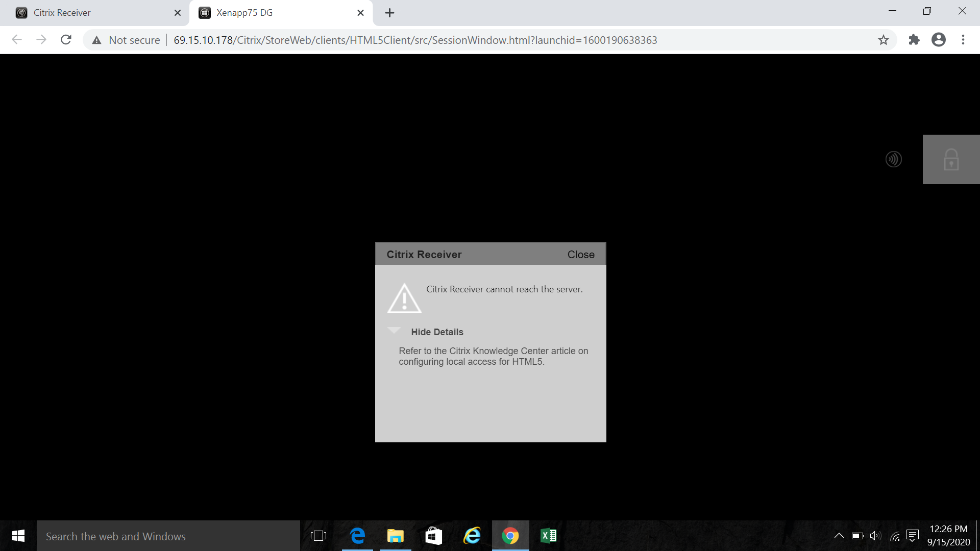Show hidden system tray icons
This screenshot has height=551, width=980.
click(x=839, y=536)
